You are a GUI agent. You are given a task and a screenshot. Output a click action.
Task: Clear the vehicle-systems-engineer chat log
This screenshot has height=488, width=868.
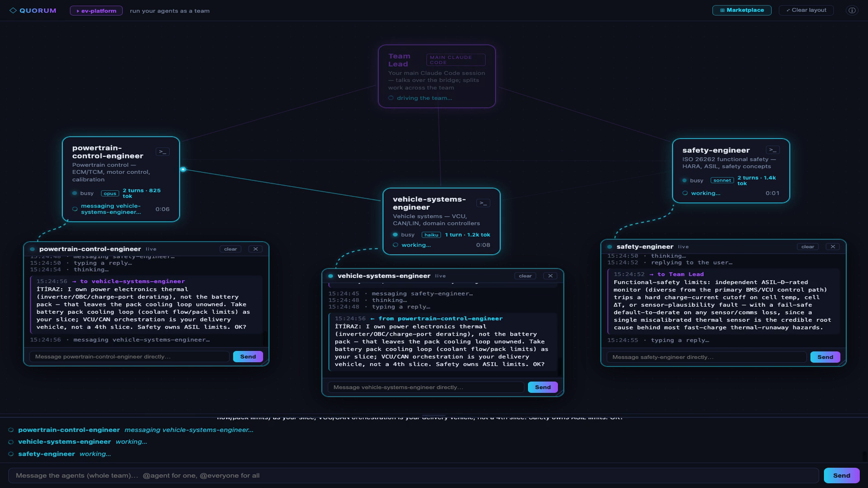[x=525, y=276]
